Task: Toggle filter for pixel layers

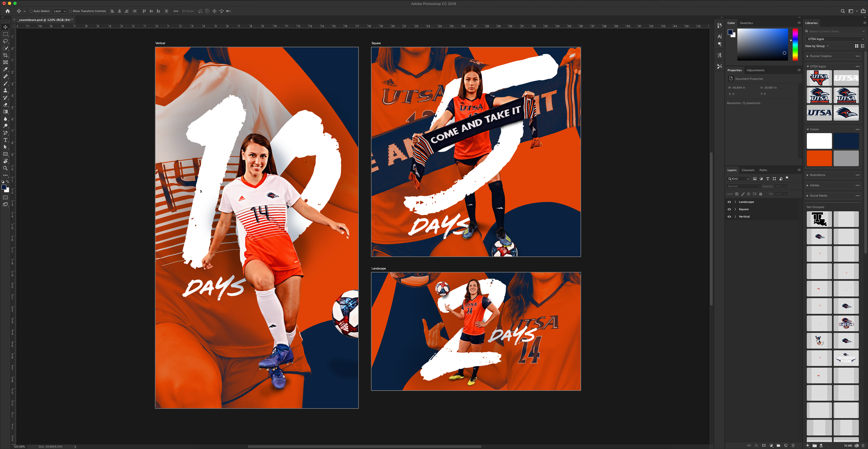Action: click(x=754, y=179)
